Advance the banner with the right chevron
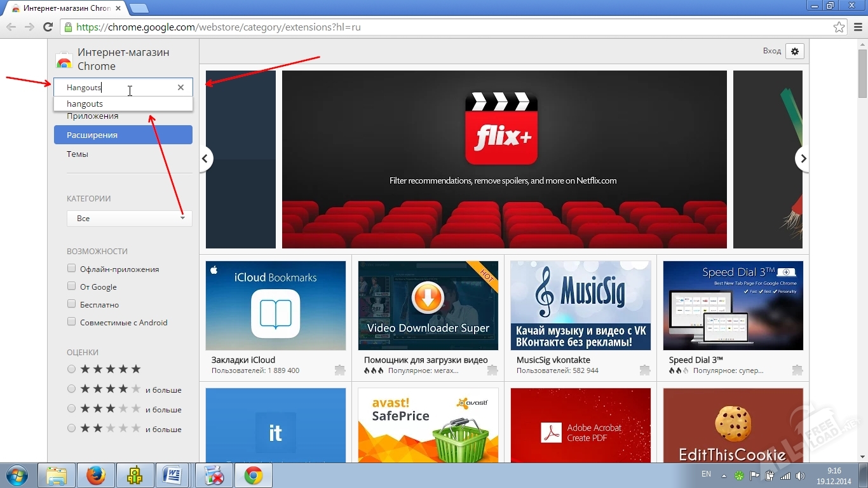The image size is (868, 488). (x=803, y=158)
